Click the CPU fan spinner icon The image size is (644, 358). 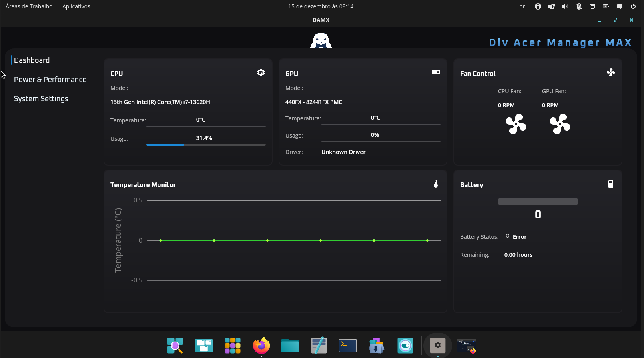tap(516, 124)
